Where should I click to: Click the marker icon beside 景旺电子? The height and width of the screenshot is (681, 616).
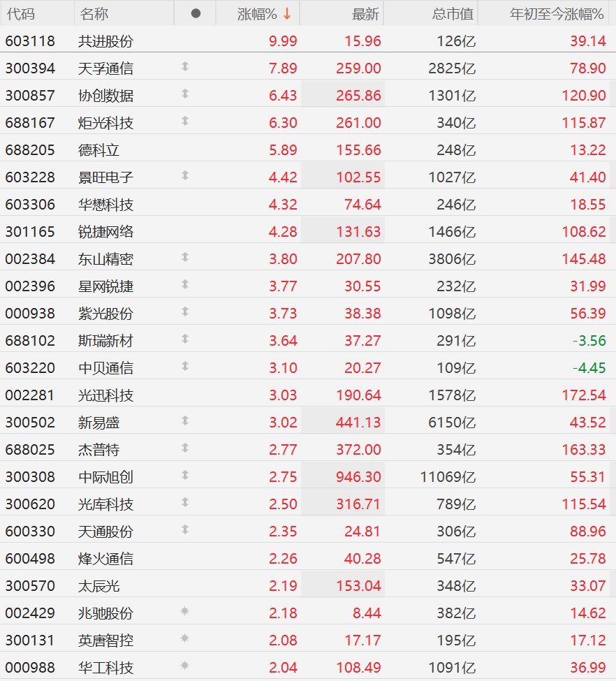pyautogui.click(x=185, y=175)
